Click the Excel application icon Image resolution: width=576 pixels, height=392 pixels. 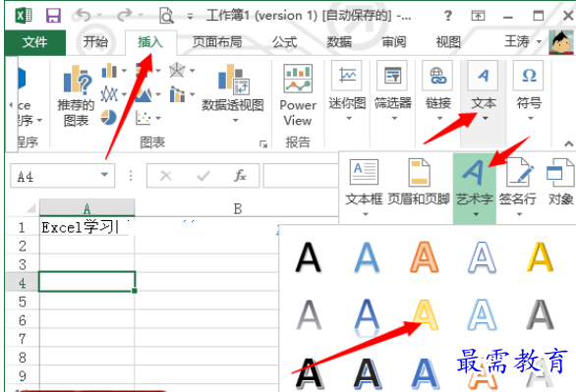[24, 16]
